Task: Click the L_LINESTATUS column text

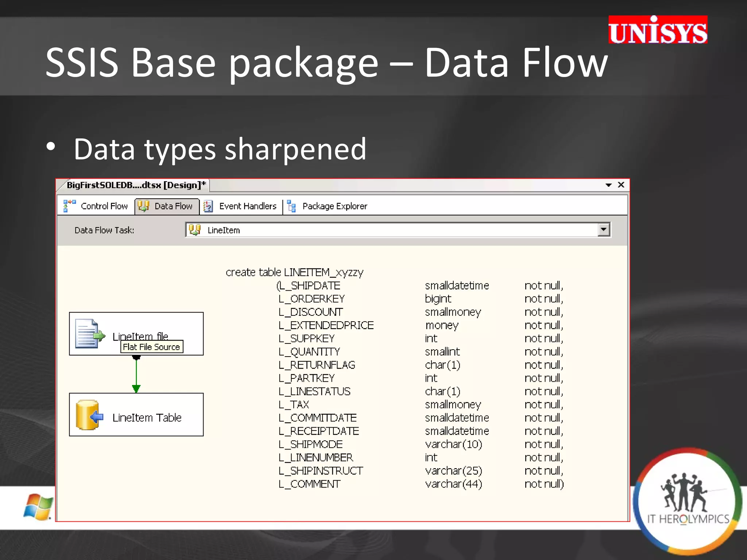Action: tap(314, 391)
